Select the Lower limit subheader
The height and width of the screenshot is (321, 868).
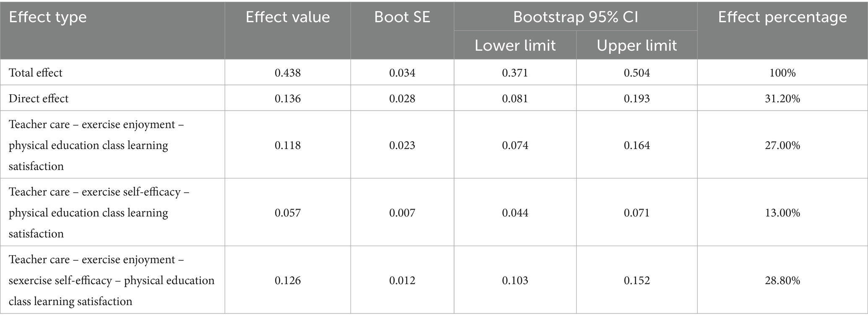pyautogui.click(x=515, y=45)
